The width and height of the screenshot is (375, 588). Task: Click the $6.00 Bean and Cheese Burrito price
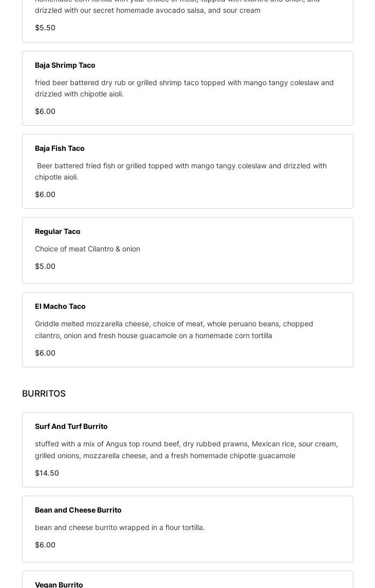pyautogui.click(x=45, y=545)
